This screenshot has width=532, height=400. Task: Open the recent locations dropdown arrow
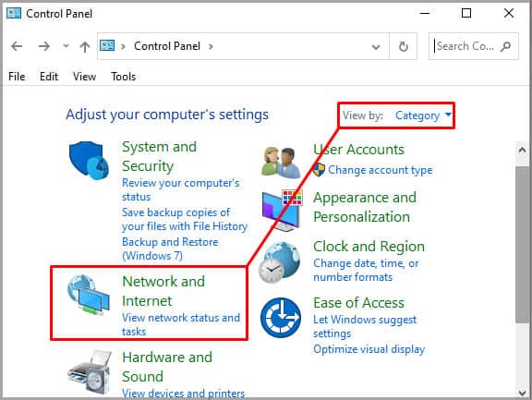[66, 46]
